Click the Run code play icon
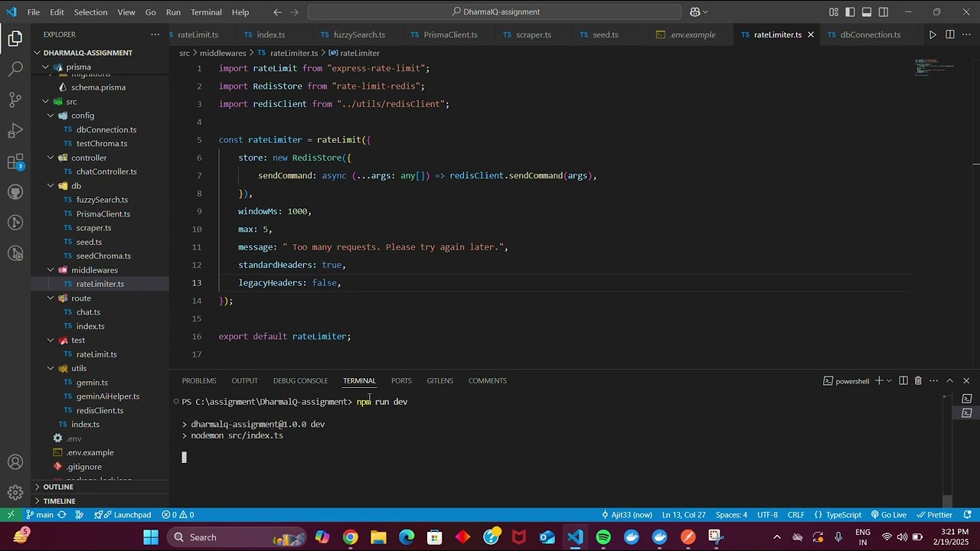The width and height of the screenshot is (980, 551). (933, 34)
